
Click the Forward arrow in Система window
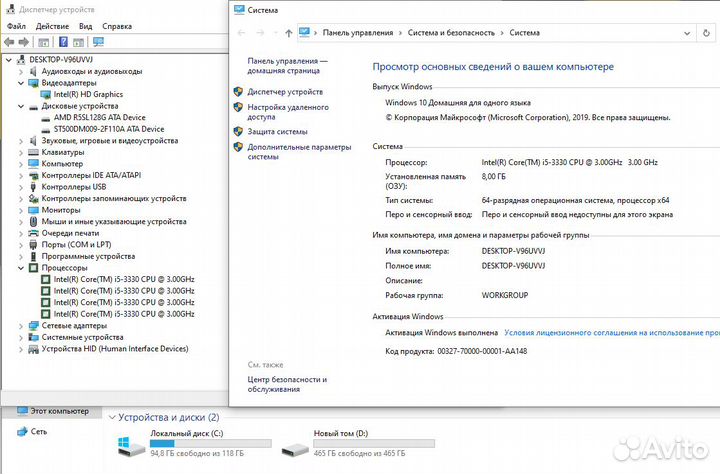[x=260, y=33]
